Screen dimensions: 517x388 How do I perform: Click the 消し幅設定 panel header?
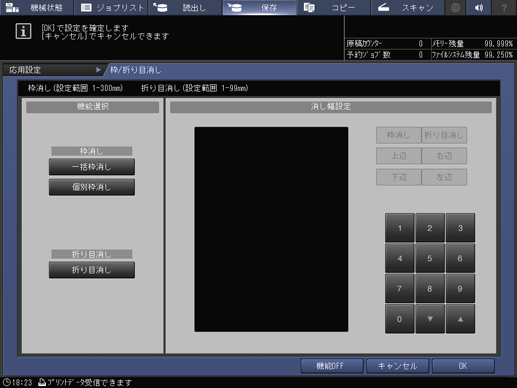tap(331, 107)
